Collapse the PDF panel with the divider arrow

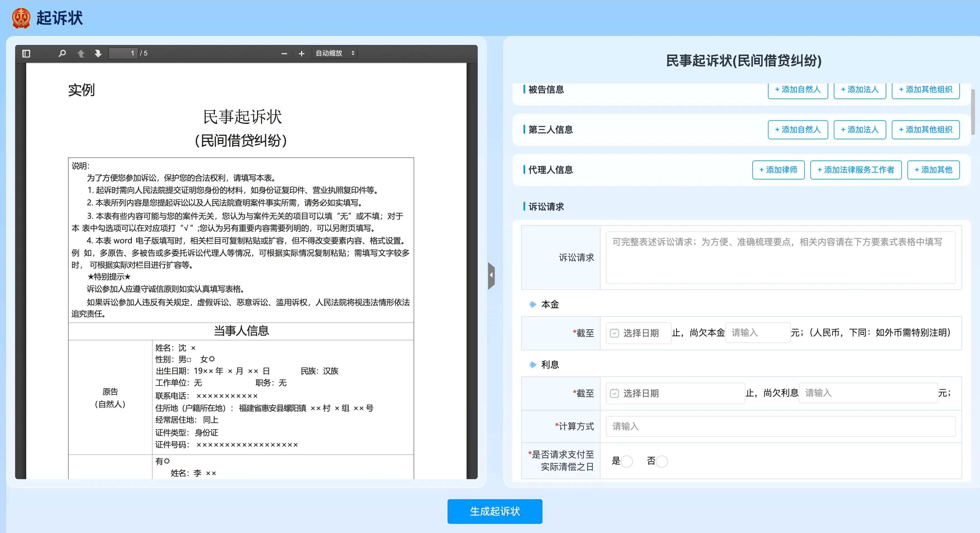(x=491, y=275)
